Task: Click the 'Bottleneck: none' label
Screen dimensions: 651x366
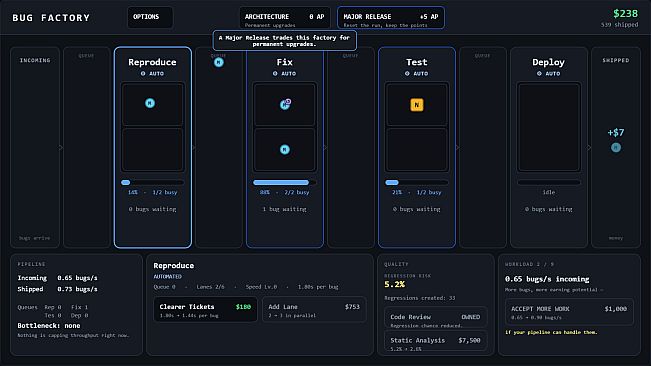Action: pyautogui.click(x=49, y=326)
